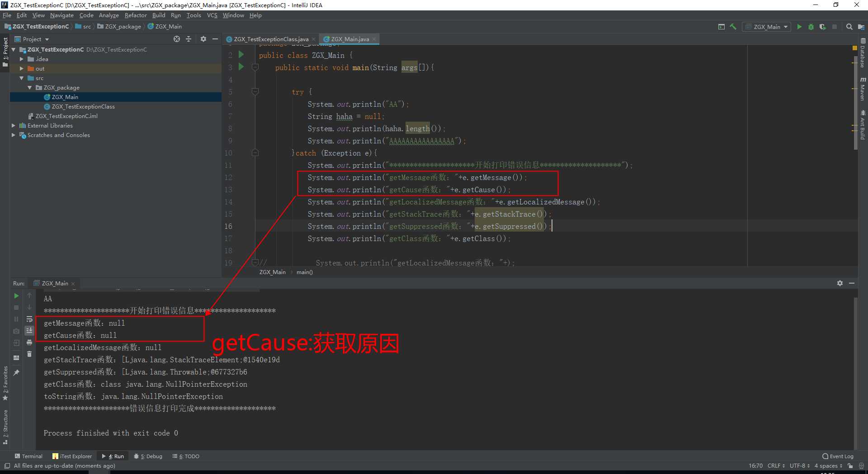The width and height of the screenshot is (868, 474).
Task: Fold the main method at line 3
Action: click(255, 67)
